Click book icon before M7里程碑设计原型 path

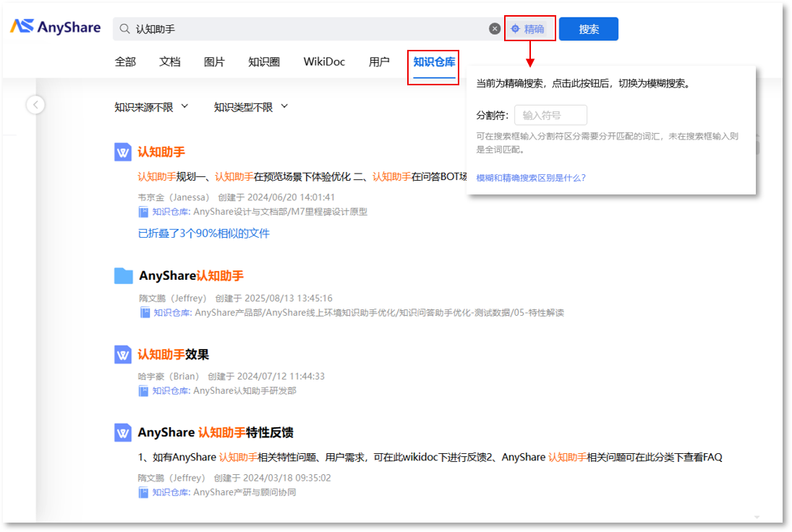pos(143,212)
